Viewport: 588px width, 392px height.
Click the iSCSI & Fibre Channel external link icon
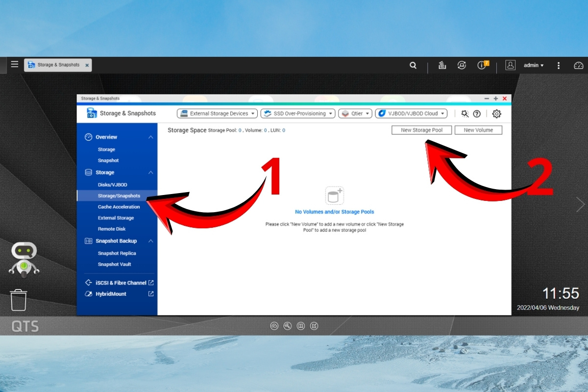point(151,283)
